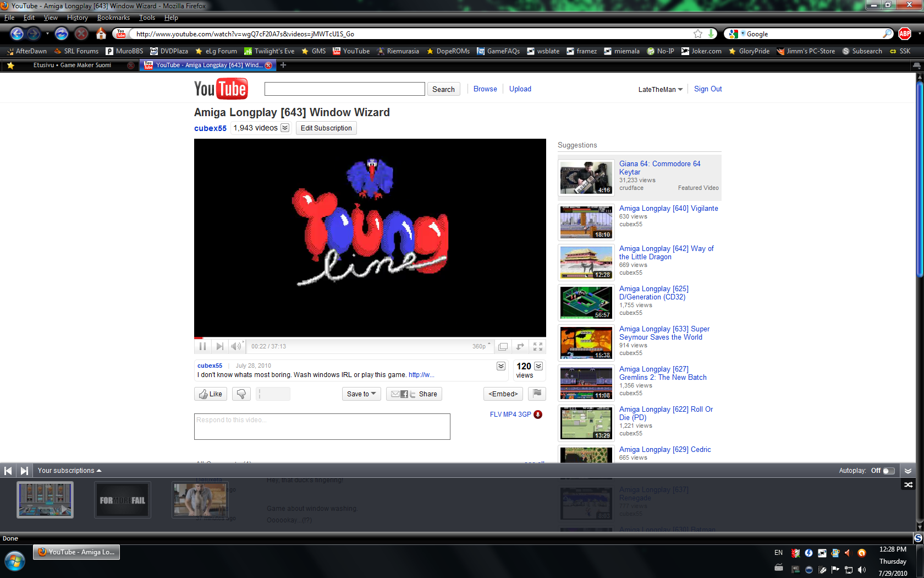Screen dimensions: 924x578
Task: Bookmark this page with star icon
Action: pos(698,34)
